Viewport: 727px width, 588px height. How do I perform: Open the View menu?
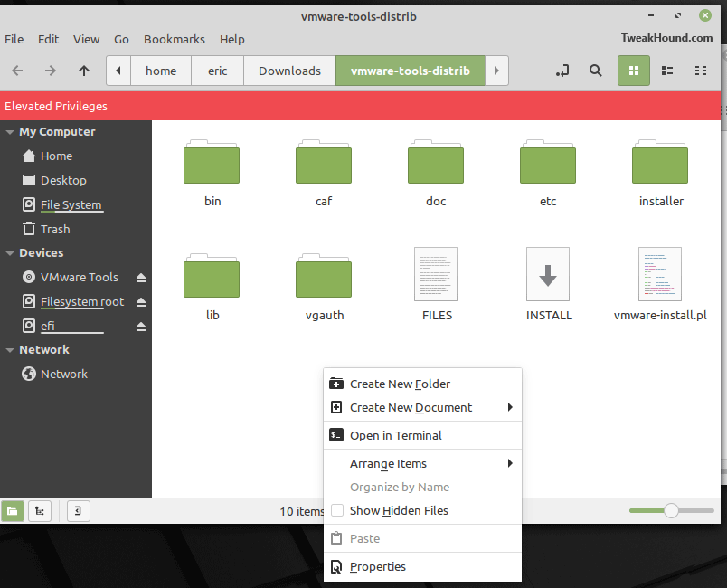[86, 40]
